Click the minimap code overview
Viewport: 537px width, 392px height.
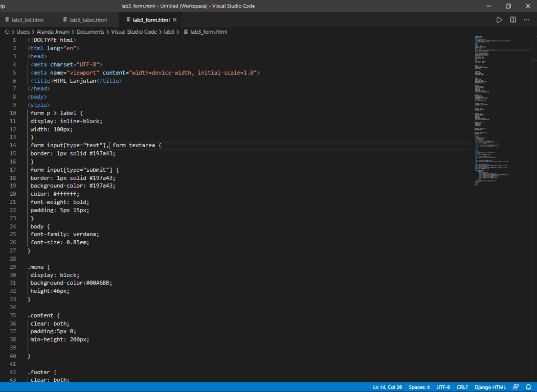point(503,110)
